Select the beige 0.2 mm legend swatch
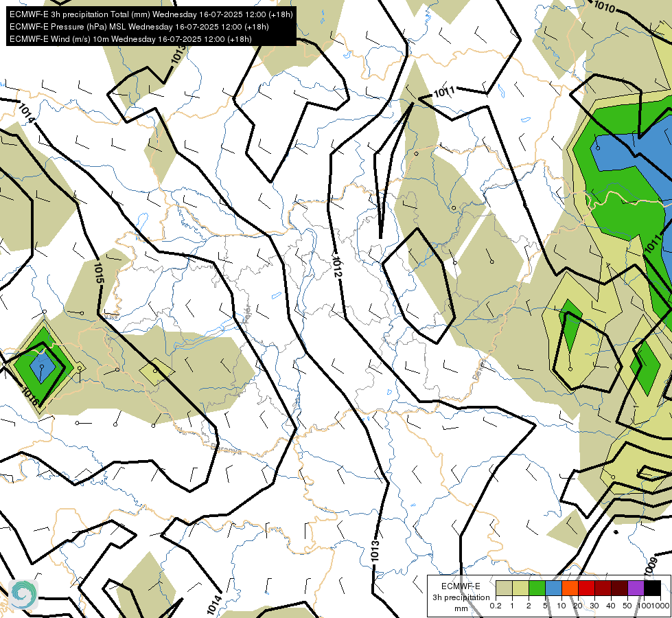 click(504, 588)
